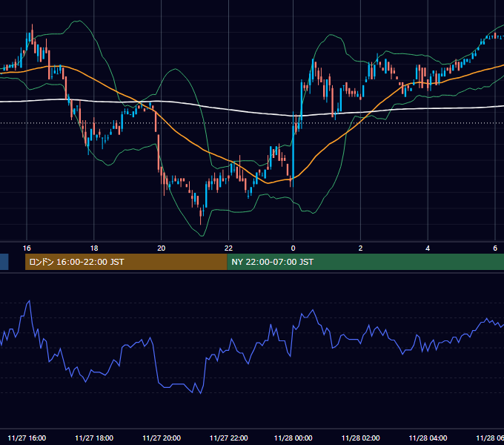Click the 0 hour label on upper axis
Screen dimensions: 504x445
294,248
